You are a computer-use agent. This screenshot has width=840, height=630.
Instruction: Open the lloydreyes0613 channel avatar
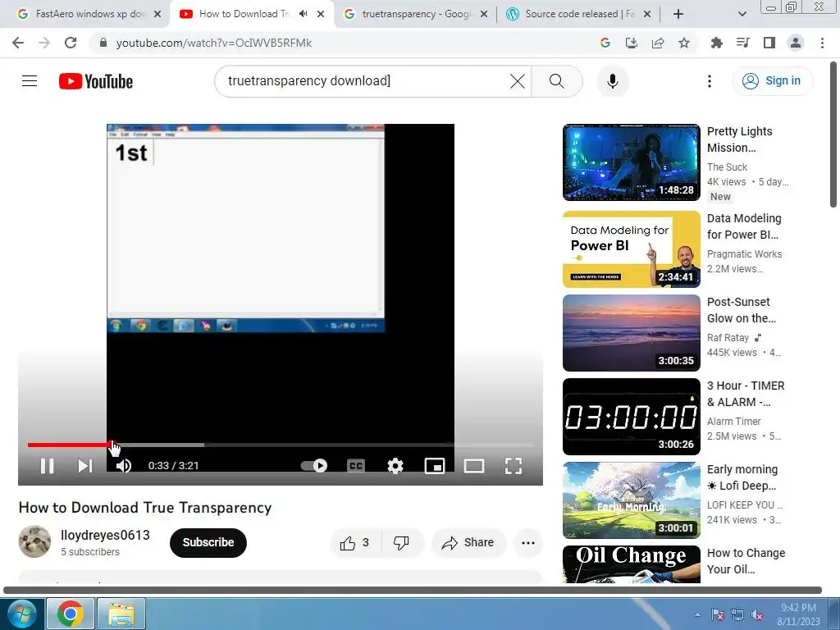click(34, 541)
